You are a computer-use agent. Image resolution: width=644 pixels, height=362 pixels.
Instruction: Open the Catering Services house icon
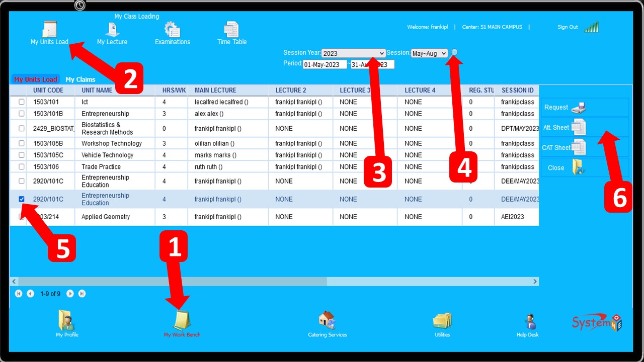(x=327, y=320)
